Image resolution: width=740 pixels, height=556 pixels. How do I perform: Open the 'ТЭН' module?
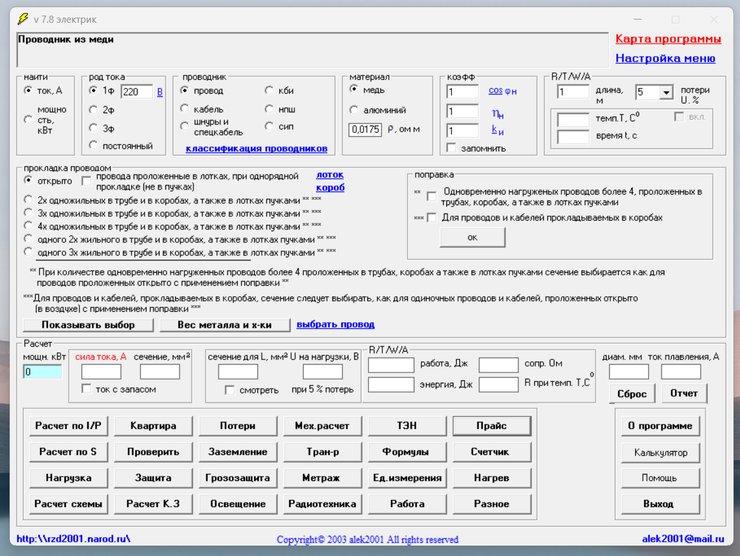(407, 426)
